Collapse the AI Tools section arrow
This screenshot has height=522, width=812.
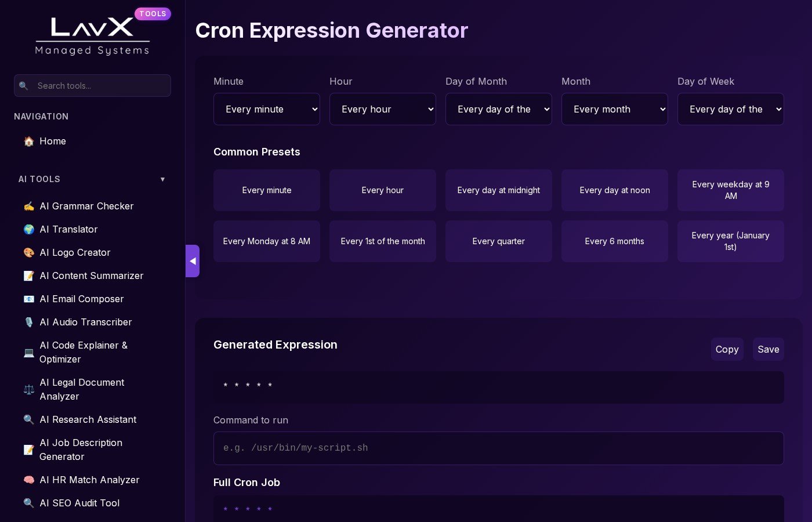[x=162, y=179]
